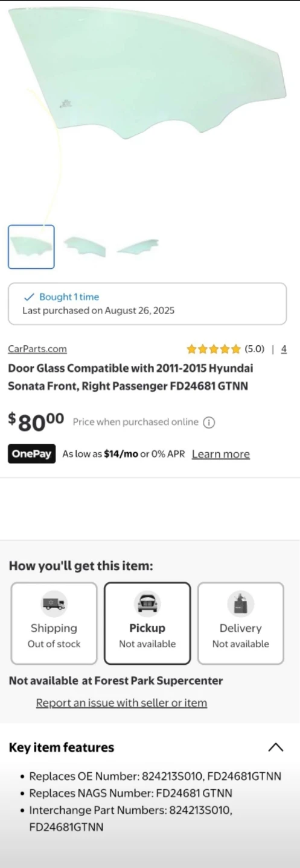Click the price info circle icon
The height and width of the screenshot is (868, 300).
point(209,423)
